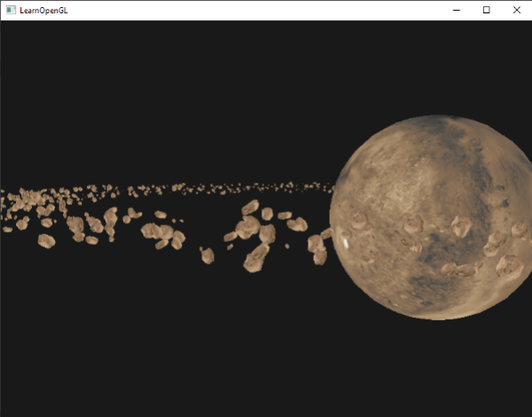The image size is (532, 417).
Task: Select the lone asteroid at bottom-left of belt
Action: [x=46, y=241]
